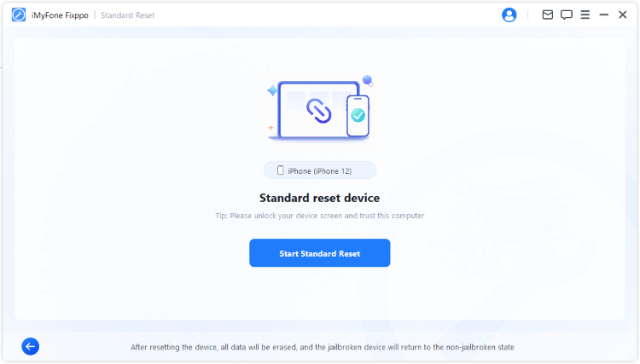The height and width of the screenshot is (364, 640).
Task: Open the user account profile icon
Action: click(x=509, y=14)
